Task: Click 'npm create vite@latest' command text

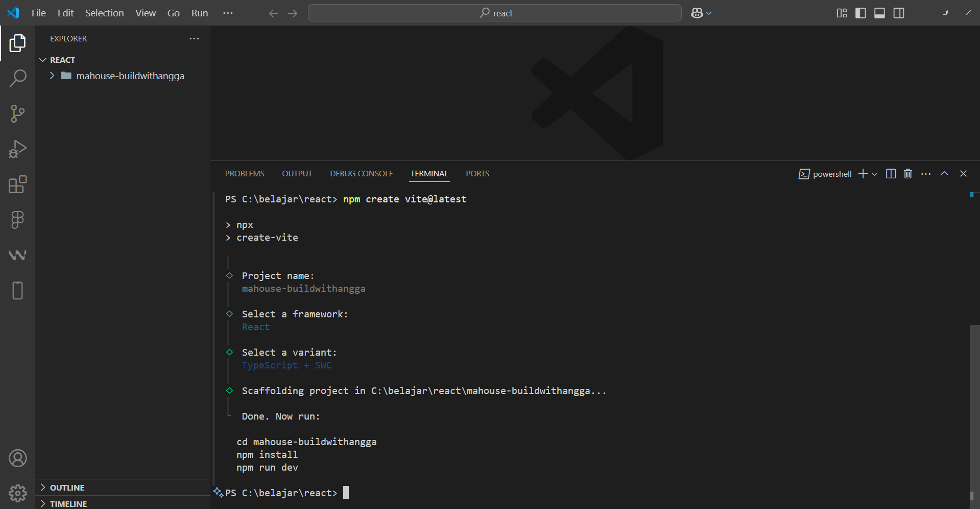Action: pos(405,199)
